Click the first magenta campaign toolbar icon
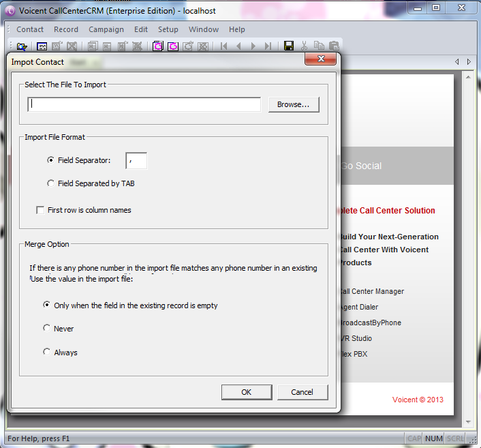Image resolution: width=481 pixels, height=448 pixels. pos(158,46)
